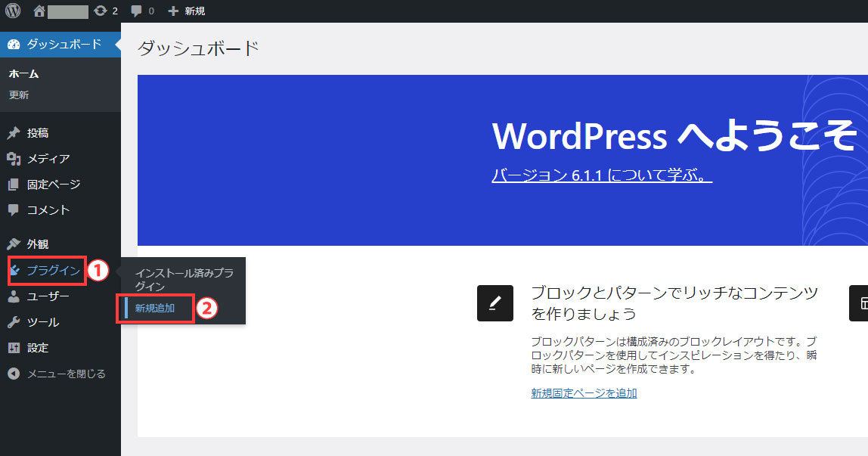
Task: Open メディア library from sidebar
Action: click(48, 159)
